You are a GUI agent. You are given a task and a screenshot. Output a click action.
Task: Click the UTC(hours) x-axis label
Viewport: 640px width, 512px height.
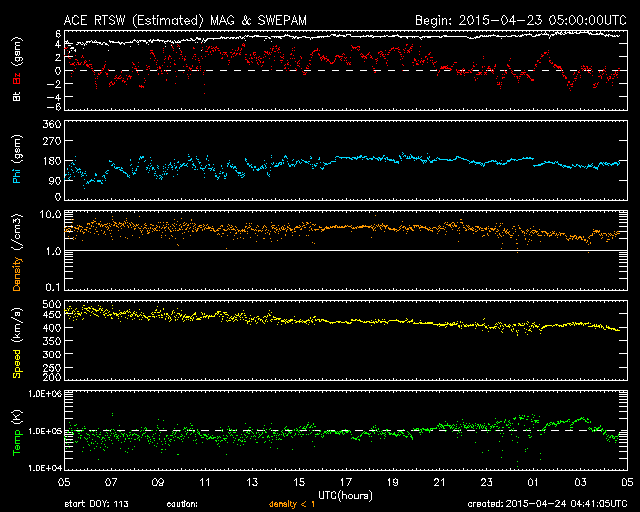click(x=345, y=494)
